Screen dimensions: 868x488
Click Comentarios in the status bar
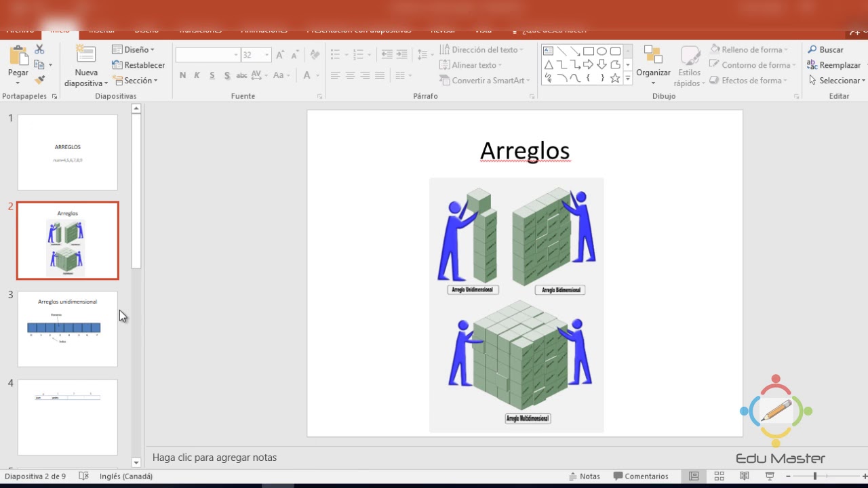[x=640, y=476]
